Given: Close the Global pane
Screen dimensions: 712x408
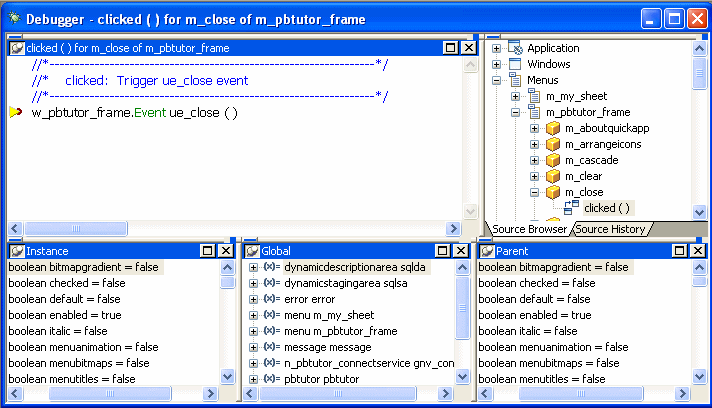Looking at the screenshot, I should pos(461,251).
